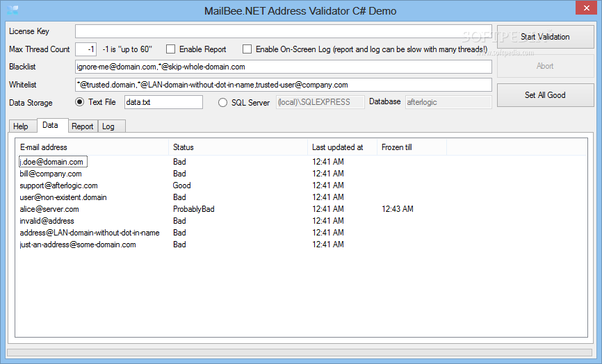Select row bill@company.com
Image resolution: width=602 pixels, height=364 pixels.
[x=51, y=174]
